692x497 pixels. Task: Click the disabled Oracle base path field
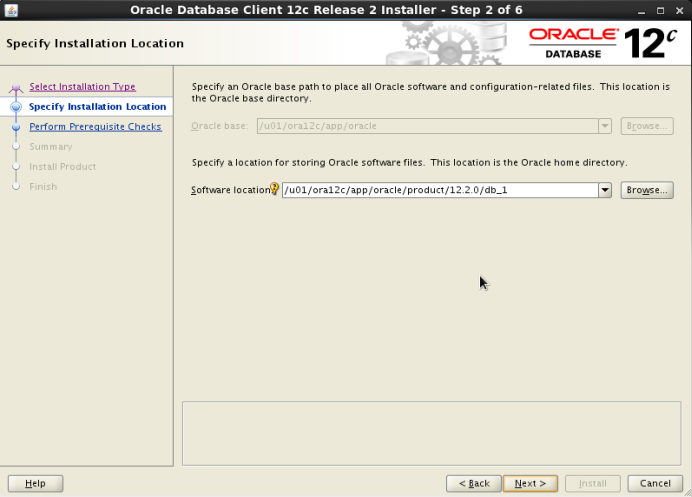(428, 126)
